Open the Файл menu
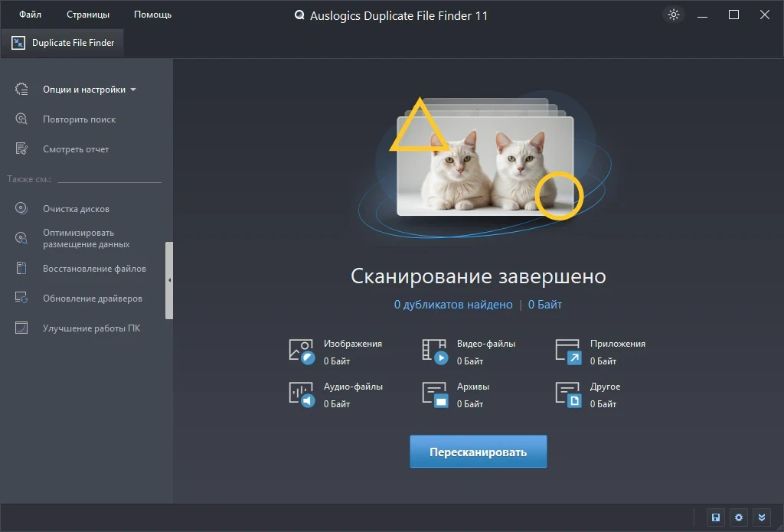Image resolution: width=784 pixels, height=532 pixels. tap(30, 15)
